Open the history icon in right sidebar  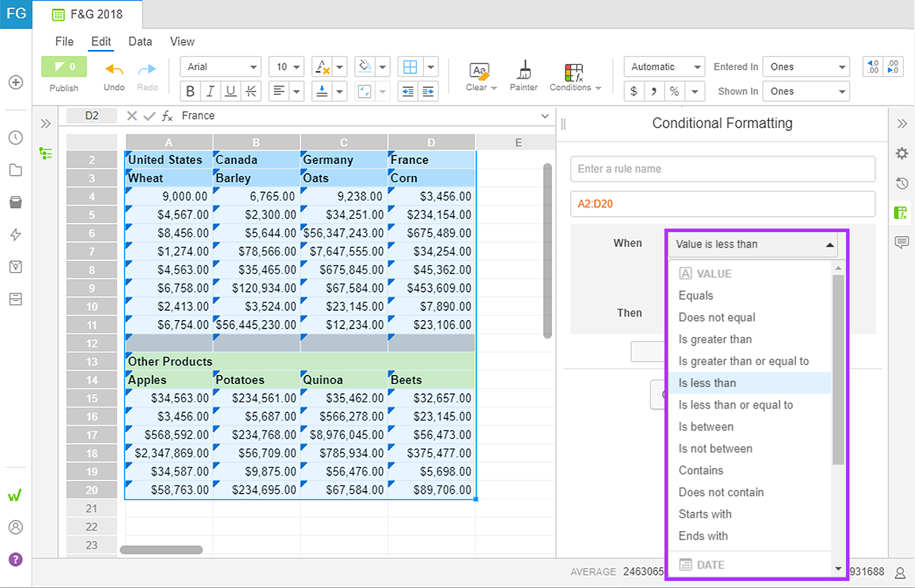pyautogui.click(x=902, y=184)
